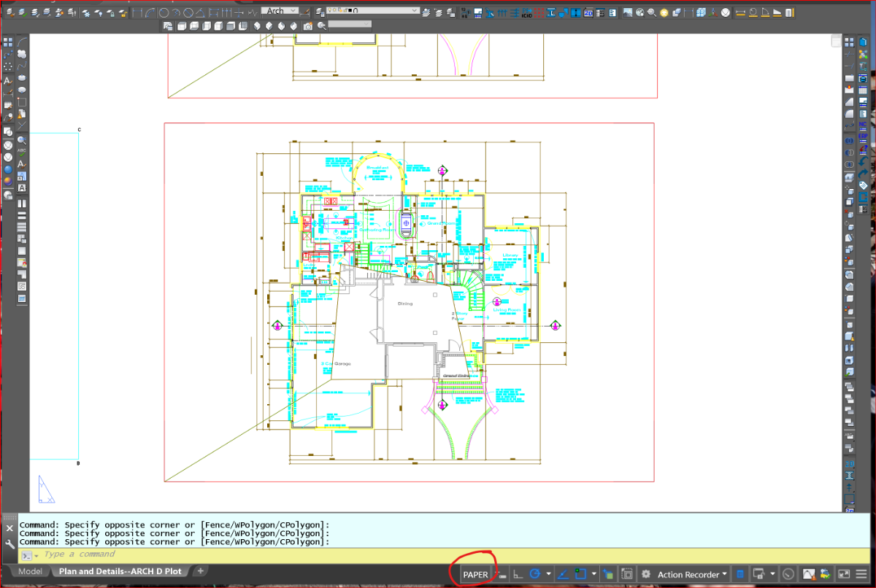Click the camera icon in view toolbar
The width and height of the screenshot is (876, 588).
(307, 26)
